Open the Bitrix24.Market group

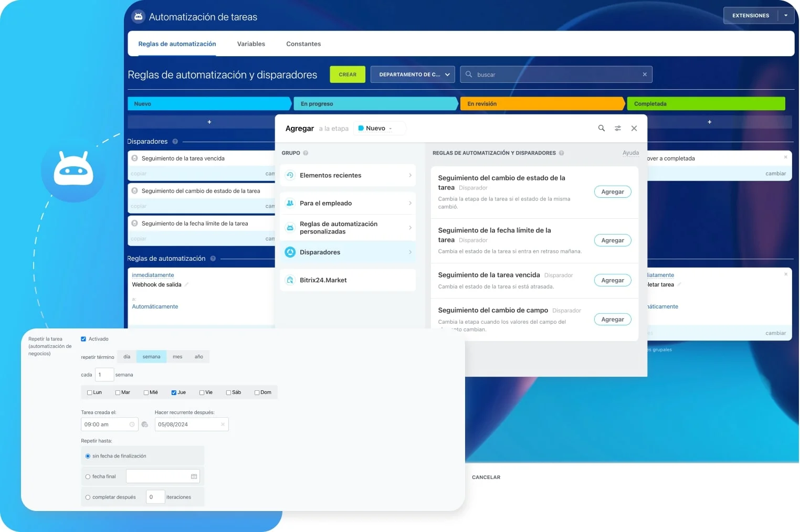click(x=323, y=280)
